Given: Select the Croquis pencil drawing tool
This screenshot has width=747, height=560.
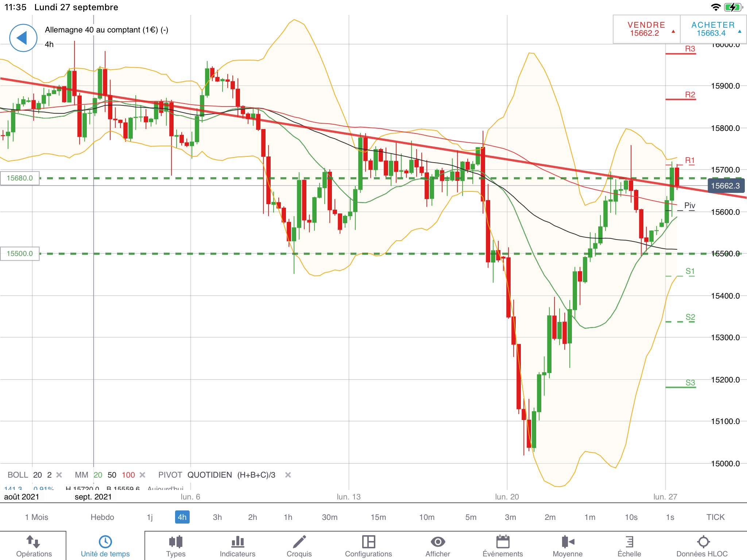Looking at the screenshot, I should 299,542.
